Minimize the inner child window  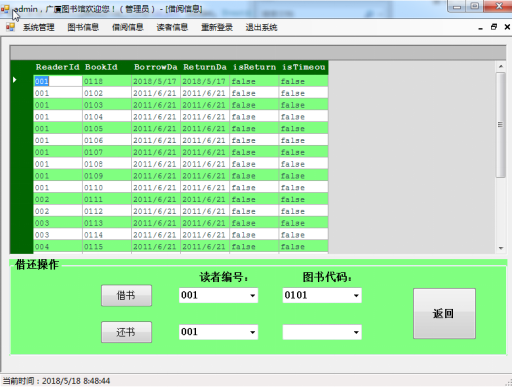(480, 28)
